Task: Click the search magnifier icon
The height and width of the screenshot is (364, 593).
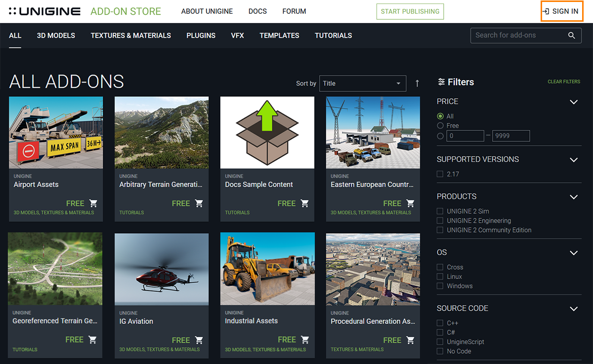Action: [x=572, y=36]
